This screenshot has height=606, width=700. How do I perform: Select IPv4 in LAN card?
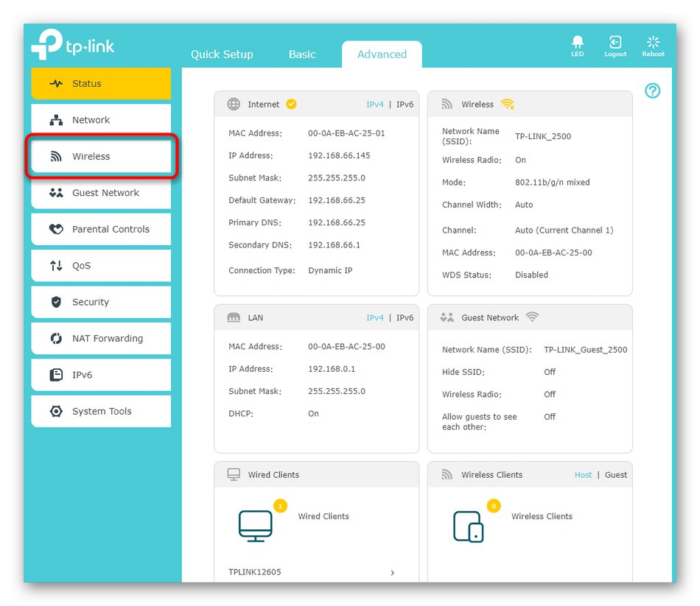point(374,317)
